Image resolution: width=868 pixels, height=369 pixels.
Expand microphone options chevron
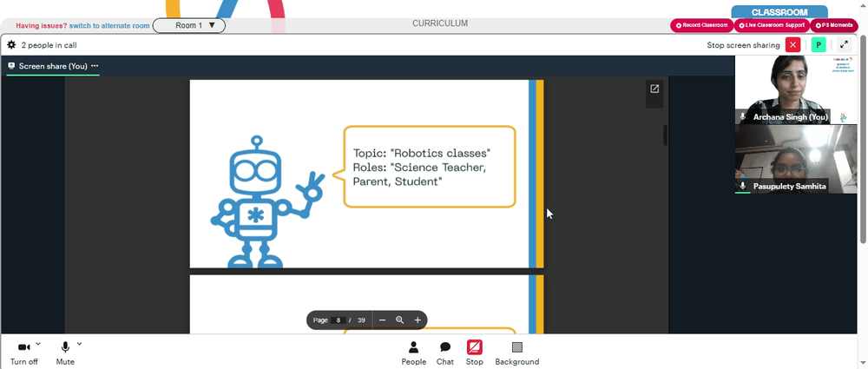point(79,344)
